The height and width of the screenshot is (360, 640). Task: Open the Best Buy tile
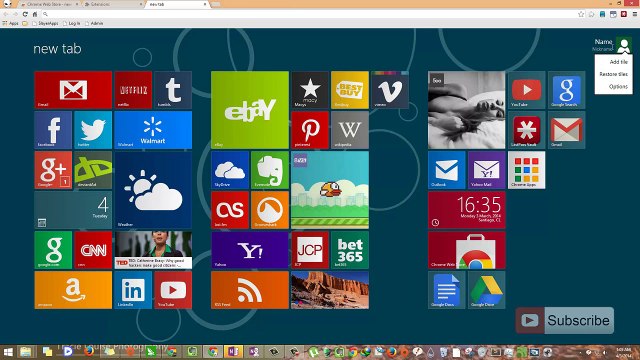coord(350,90)
